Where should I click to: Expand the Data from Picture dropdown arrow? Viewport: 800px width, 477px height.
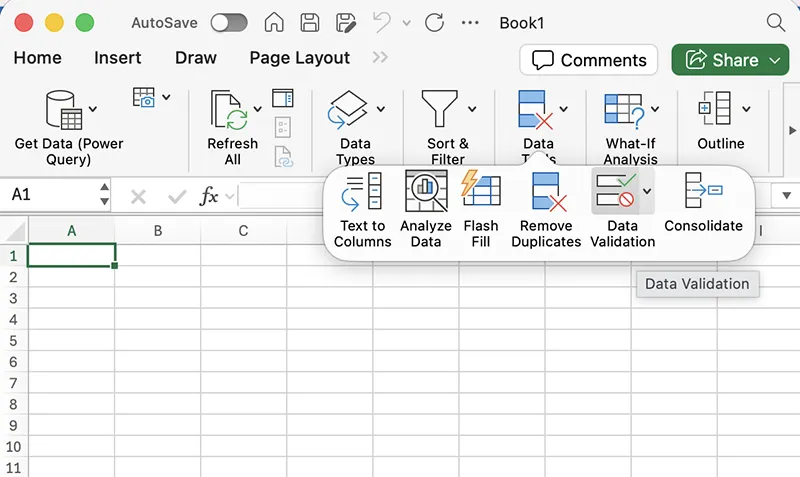[166, 96]
